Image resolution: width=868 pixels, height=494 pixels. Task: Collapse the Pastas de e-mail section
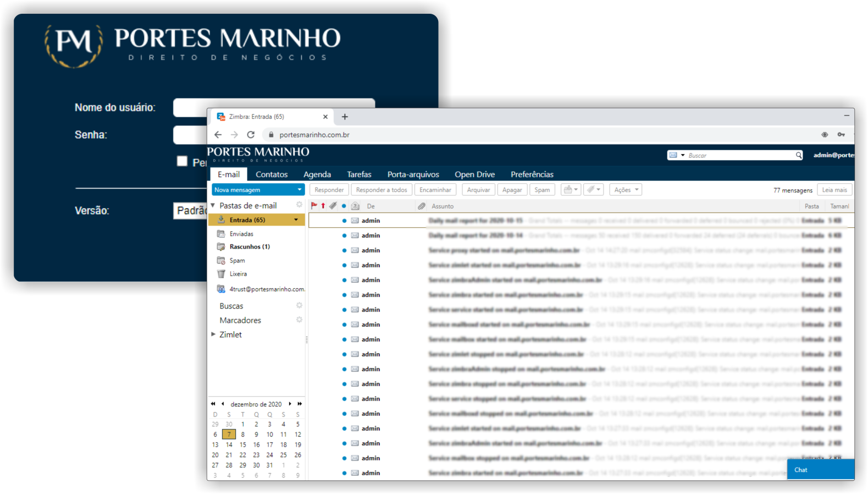click(213, 206)
